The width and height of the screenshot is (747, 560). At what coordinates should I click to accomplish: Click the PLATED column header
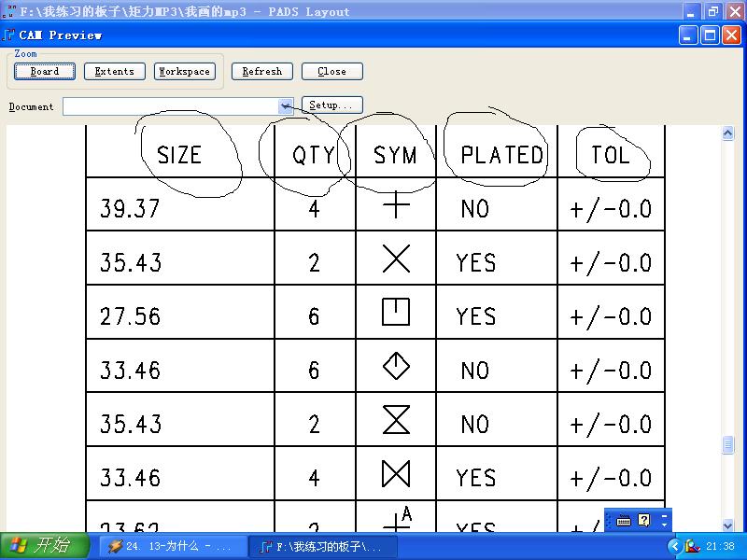[502, 155]
